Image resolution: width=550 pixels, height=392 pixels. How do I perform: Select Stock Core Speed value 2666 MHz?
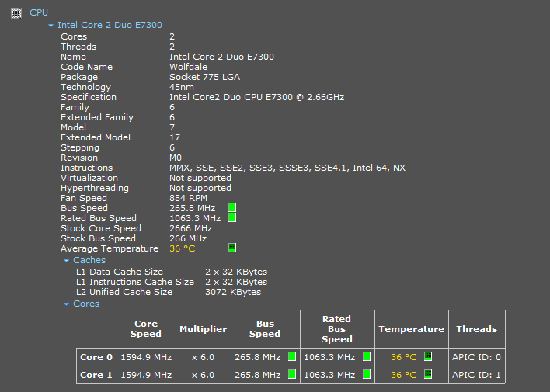[191, 229]
